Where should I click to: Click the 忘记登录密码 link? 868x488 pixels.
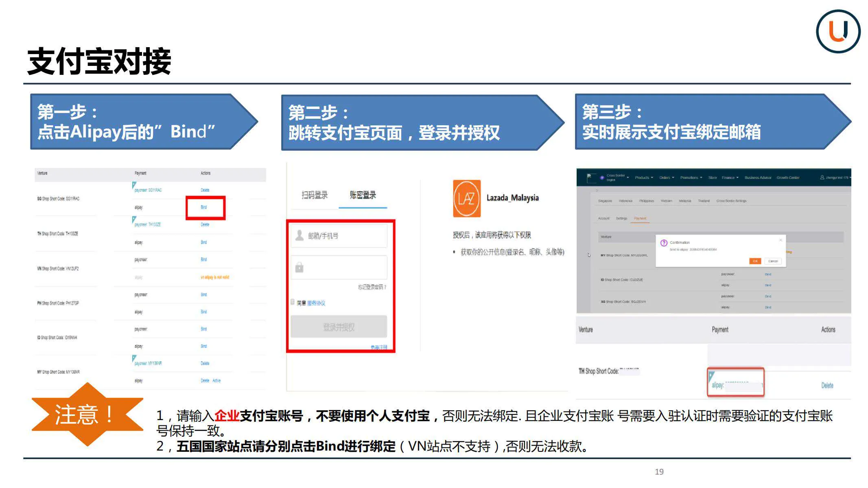tap(372, 287)
